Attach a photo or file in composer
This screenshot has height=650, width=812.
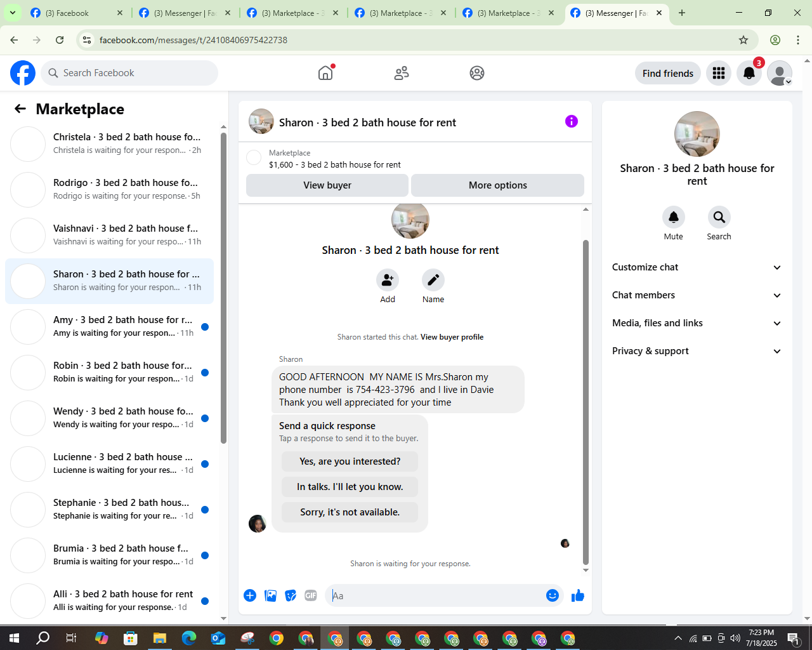click(x=271, y=595)
